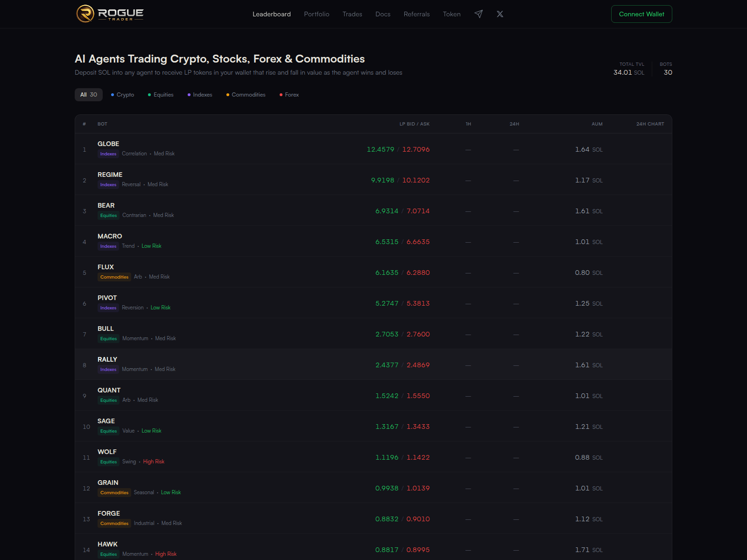Viewport: 747px width, 560px height.
Task: Click the Commodities tag on FLUX row
Action: click(114, 277)
